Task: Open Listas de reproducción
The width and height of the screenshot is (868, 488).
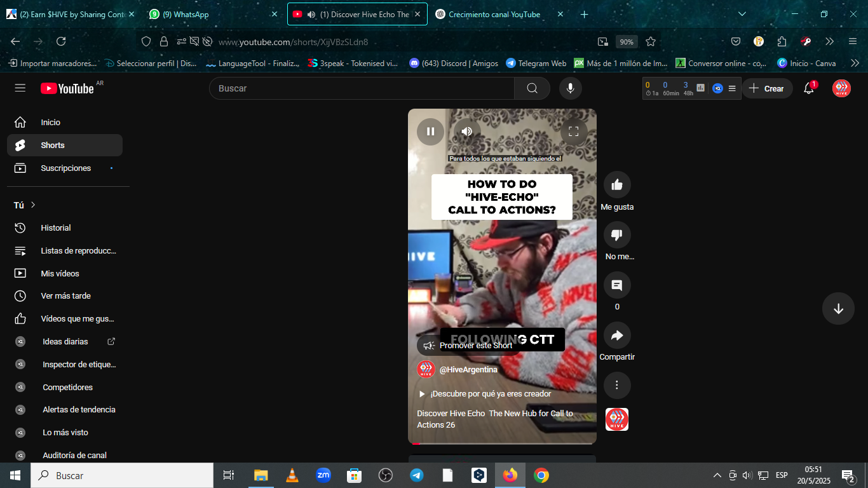Action: (x=65, y=251)
